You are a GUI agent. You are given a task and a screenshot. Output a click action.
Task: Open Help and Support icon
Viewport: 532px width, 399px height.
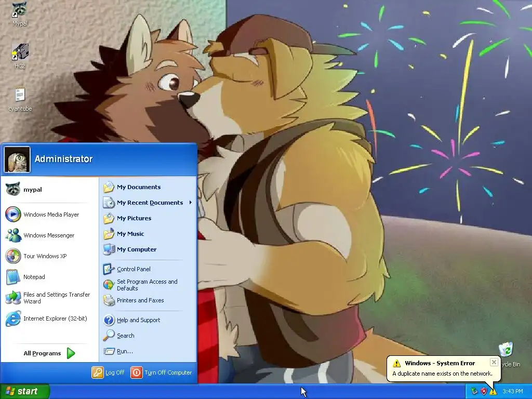coord(109,320)
